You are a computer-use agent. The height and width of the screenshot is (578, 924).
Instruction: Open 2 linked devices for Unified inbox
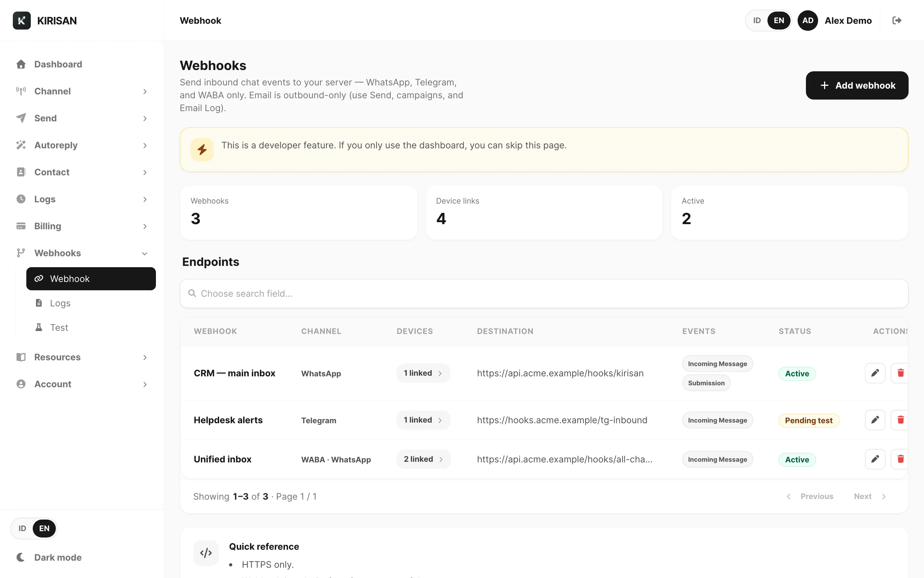coord(424,459)
